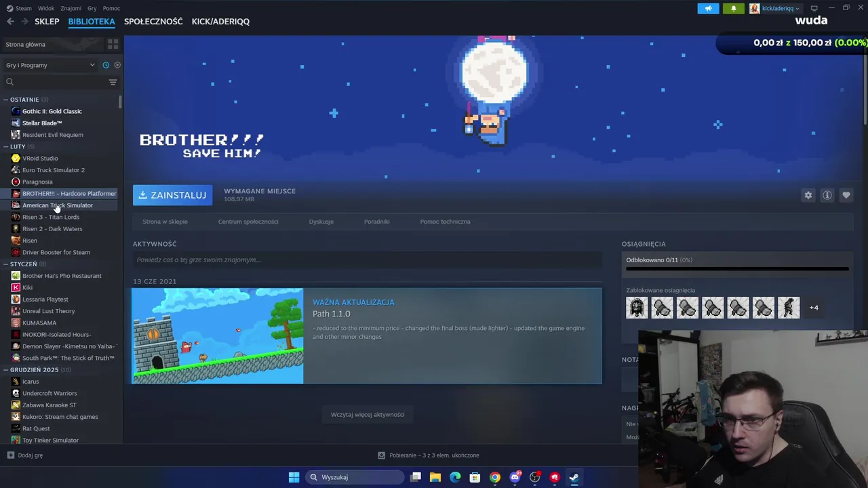This screenshot has height=488, width=868.
Task: Click the first locked achievement icon
Action: pos(637,308)
